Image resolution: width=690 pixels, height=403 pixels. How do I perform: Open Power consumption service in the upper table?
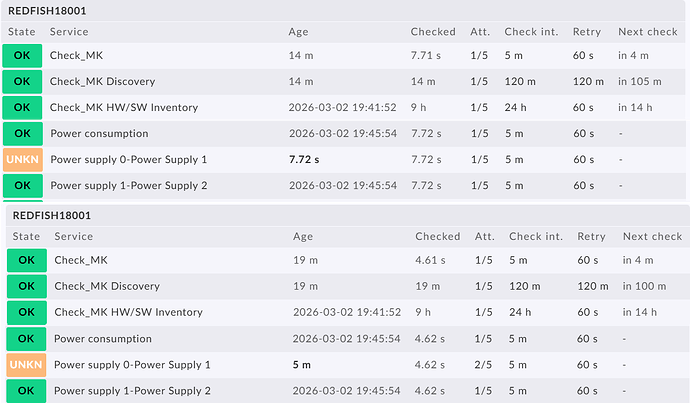click(103, 133)
